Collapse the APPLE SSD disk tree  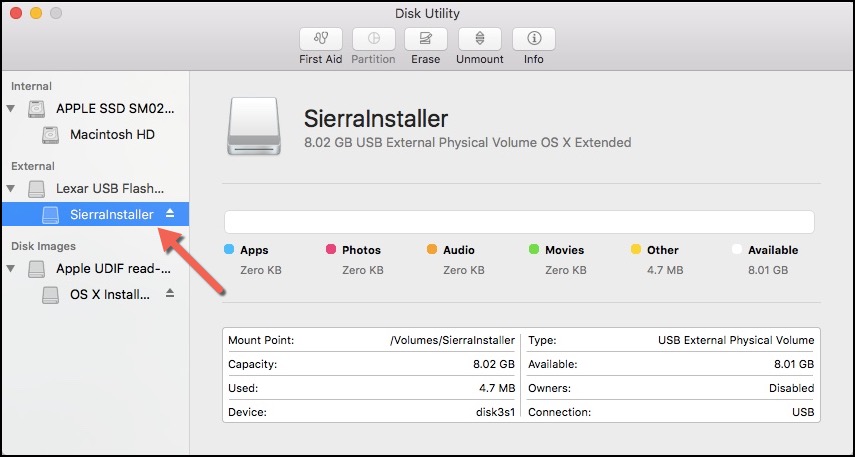(12, 108)
